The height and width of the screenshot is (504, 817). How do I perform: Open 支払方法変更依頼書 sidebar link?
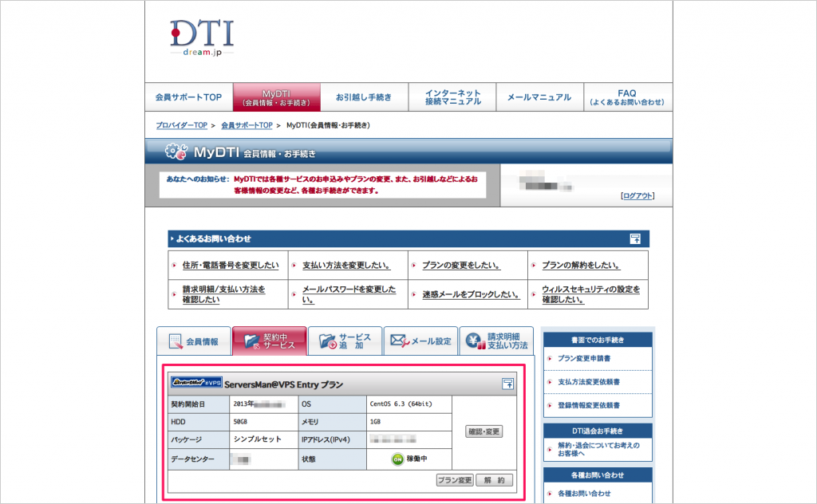[589, 382]
